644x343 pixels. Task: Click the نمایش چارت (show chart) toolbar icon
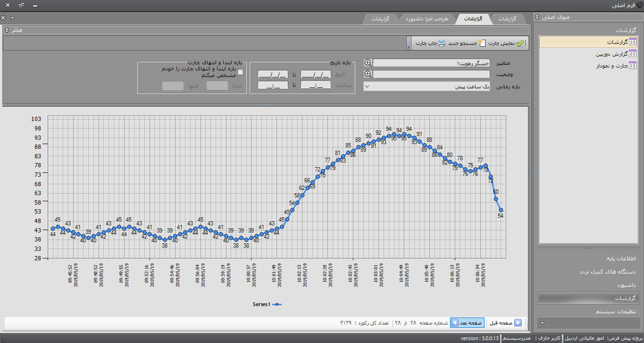[519, 43]
